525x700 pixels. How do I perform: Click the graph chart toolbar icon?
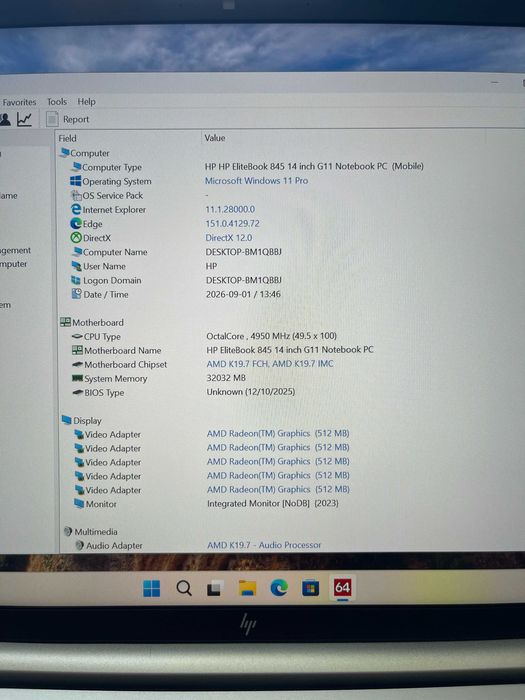[25, 119]
